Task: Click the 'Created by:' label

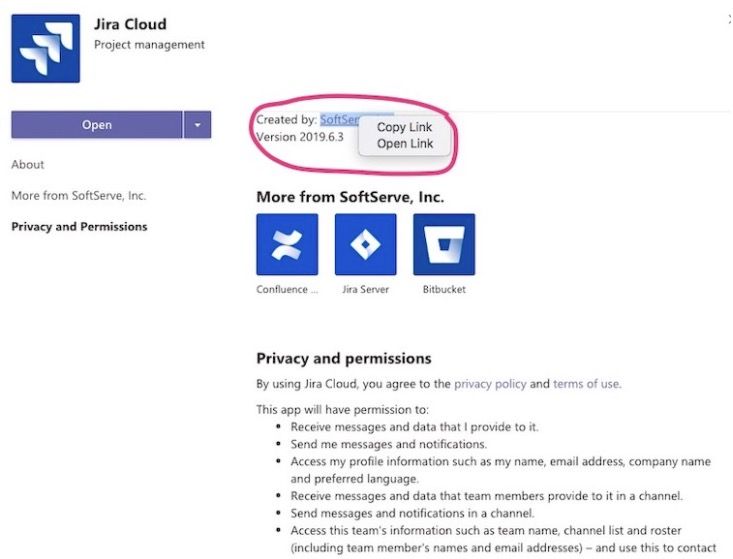Action: (x=287, y=120)
